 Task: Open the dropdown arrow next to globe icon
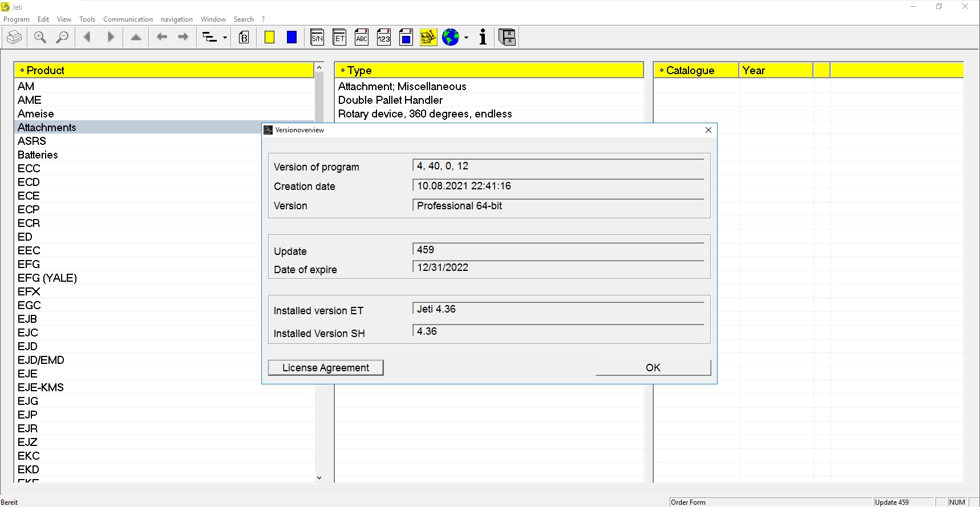pyautogui.click(x=467, y=38)
